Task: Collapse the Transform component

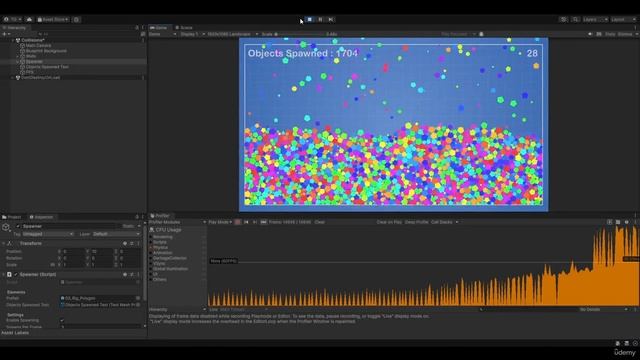Action: pos(4,243)
